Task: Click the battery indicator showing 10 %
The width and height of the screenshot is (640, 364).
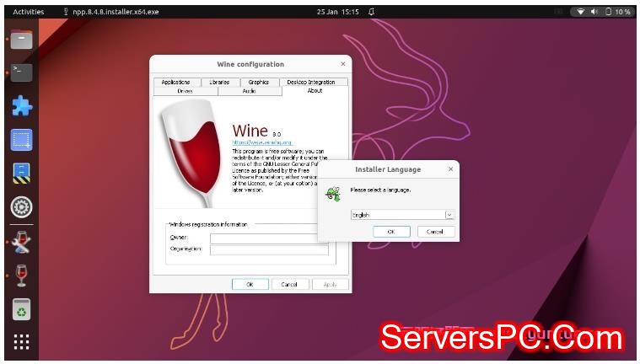Action: [x=617, y=12]
